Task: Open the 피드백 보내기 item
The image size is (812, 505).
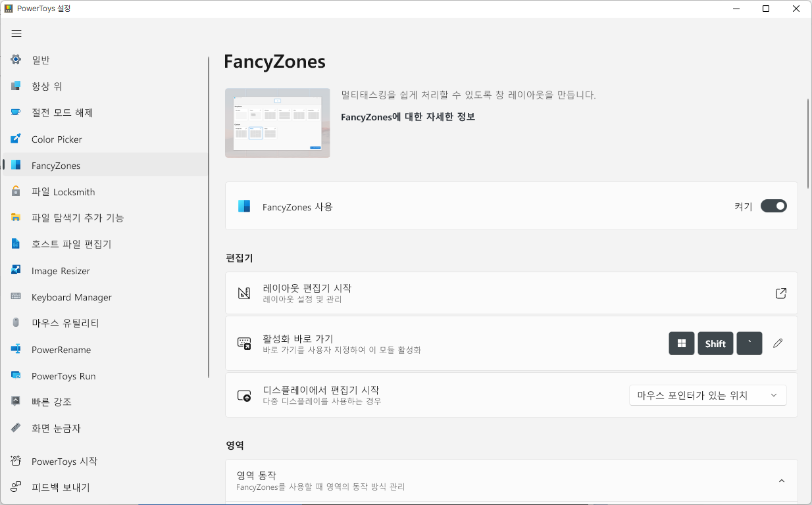Action: coord(105,487)
